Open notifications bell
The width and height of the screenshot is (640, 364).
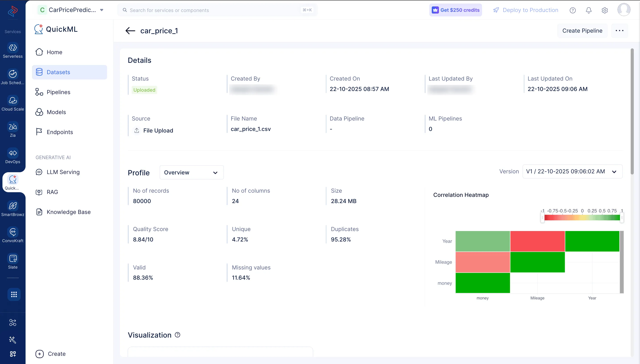pos(588,10)
